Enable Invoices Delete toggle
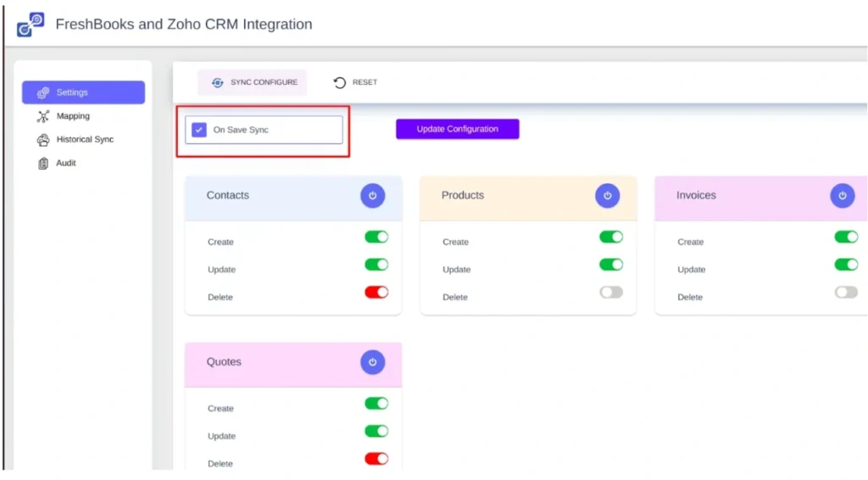 click(846, 293)
